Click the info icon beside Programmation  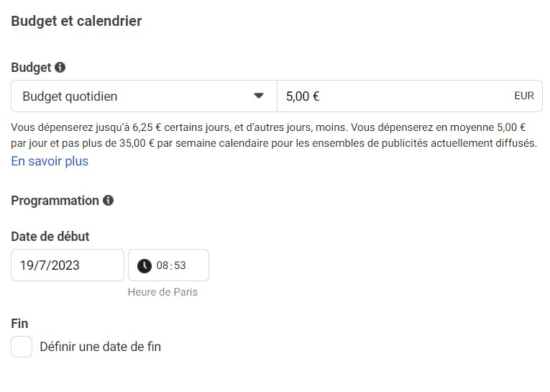(108, 201)
